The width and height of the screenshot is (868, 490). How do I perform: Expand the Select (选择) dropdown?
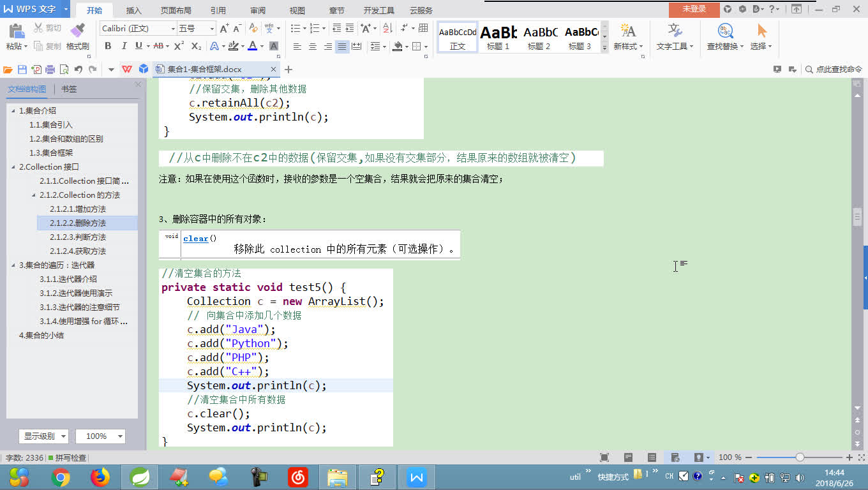(x=770, y=47)
